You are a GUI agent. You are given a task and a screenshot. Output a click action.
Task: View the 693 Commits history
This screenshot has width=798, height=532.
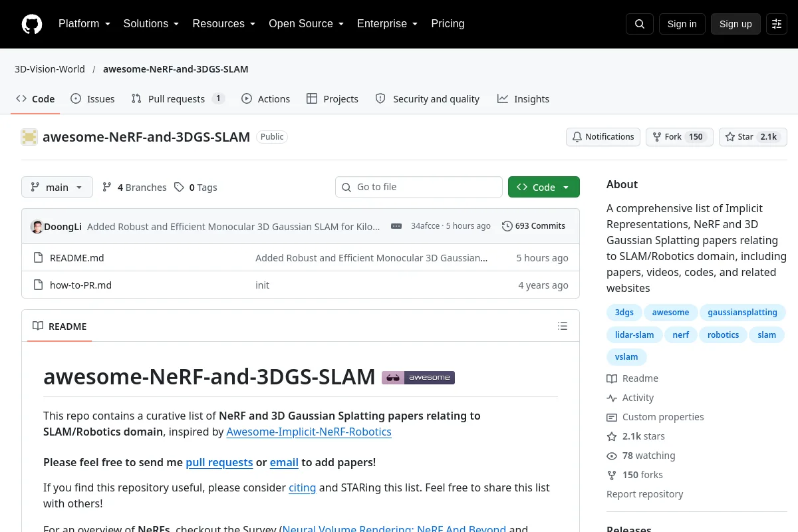click(x=534, y=226)
